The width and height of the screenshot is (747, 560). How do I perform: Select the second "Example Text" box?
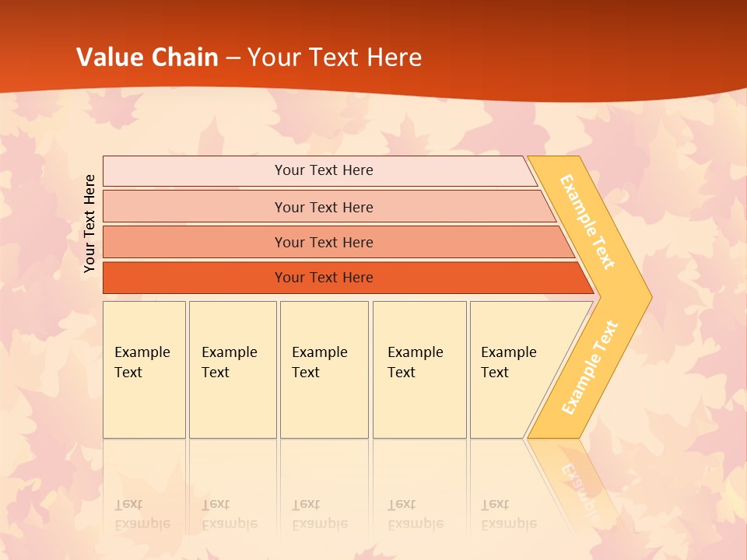tap(232, 369)
